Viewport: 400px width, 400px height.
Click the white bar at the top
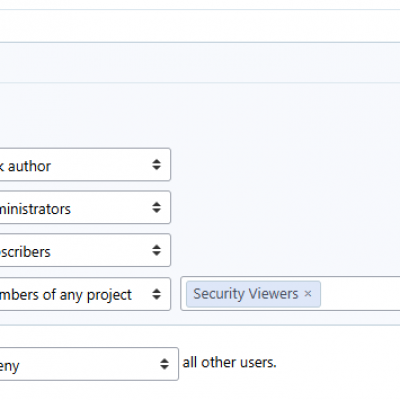tap(200, 26)
